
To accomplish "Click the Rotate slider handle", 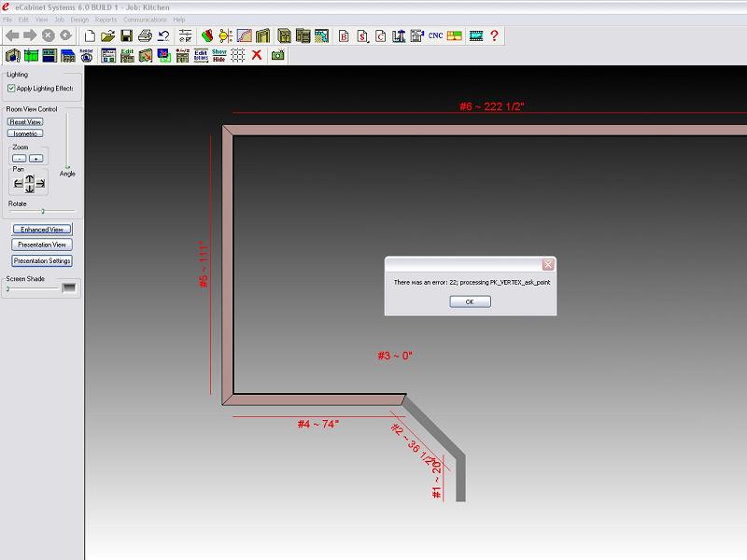I will point(43,211).
